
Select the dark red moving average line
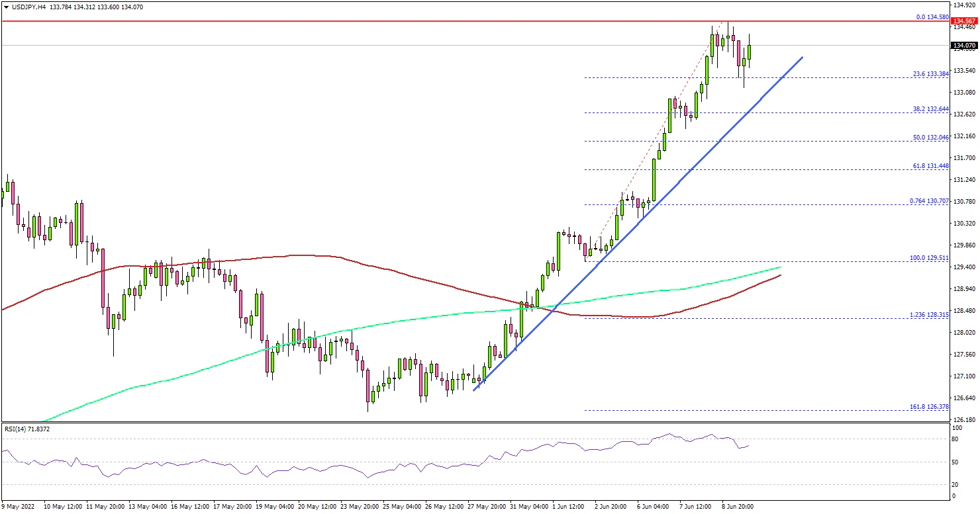click(x=397, y=270)
